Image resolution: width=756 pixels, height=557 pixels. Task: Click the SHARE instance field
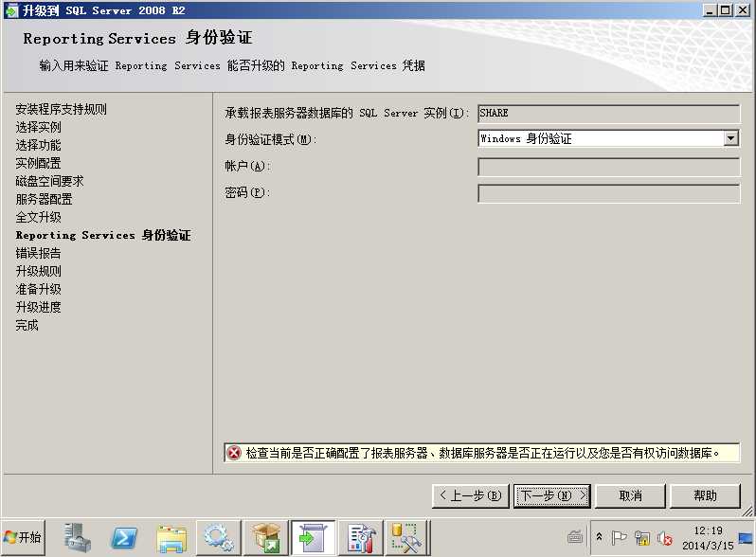608,114
